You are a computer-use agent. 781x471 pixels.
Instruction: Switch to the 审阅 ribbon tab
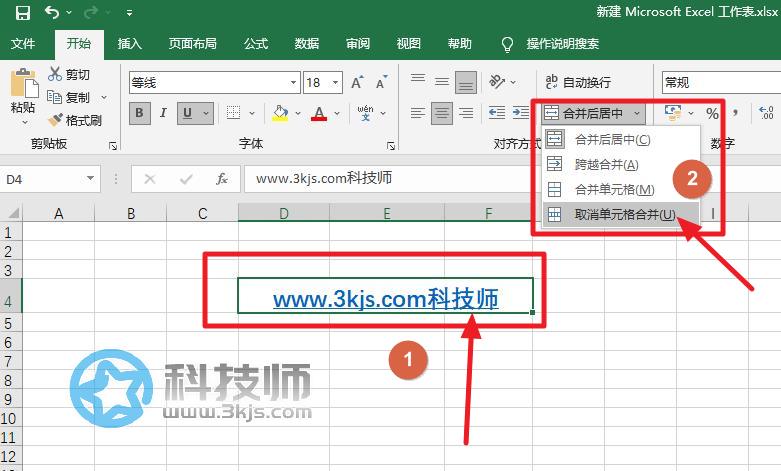pyautogui.click(x=358, y=44)
